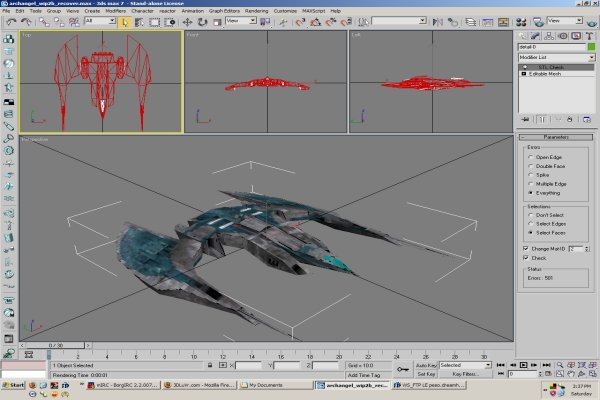Click Configure Modifier Sets icon under stack
This screenshot has height=400, width=600.
coord(587,119)
